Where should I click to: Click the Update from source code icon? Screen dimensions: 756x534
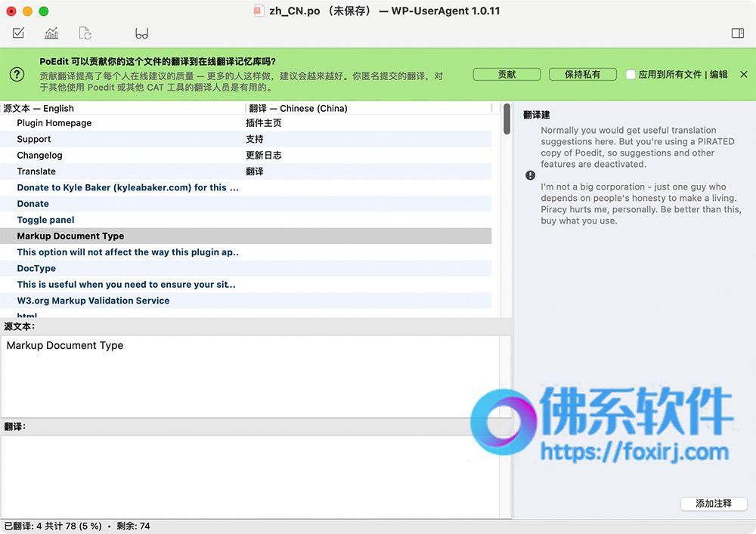point(85,32)
